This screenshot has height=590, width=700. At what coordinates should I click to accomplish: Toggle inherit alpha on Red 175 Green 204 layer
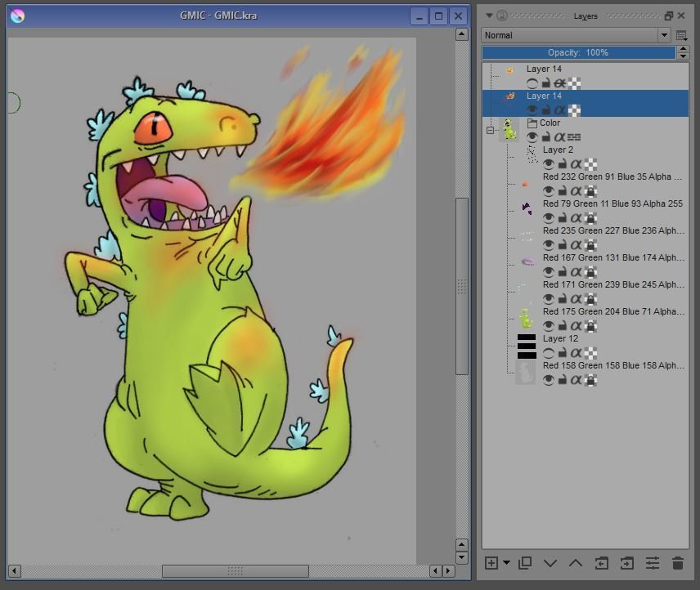(x=577, y=326)
